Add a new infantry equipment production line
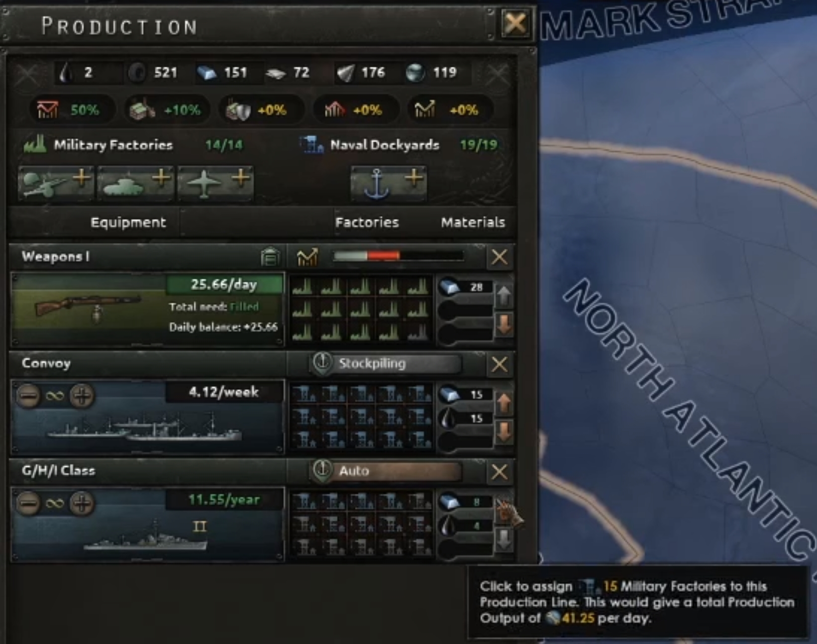The height and width of the screenshot is (644, 817). point(56,183)
